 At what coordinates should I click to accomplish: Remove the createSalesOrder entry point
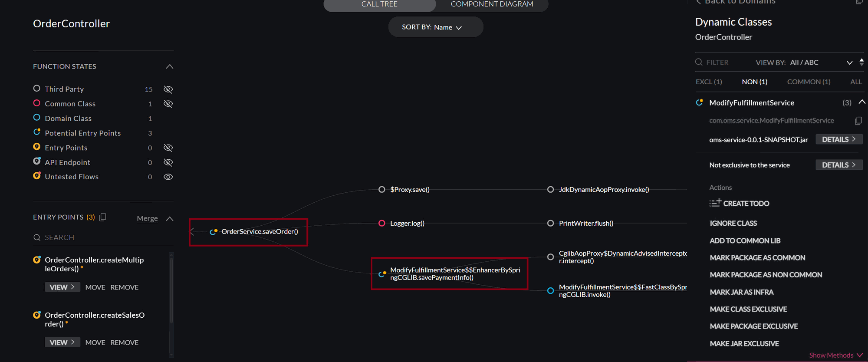point(124,342)
